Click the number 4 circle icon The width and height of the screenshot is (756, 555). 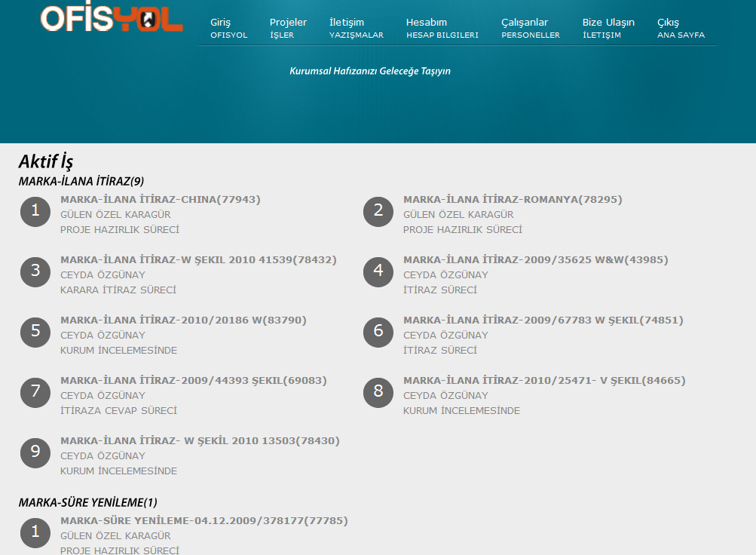pos(378,271)
